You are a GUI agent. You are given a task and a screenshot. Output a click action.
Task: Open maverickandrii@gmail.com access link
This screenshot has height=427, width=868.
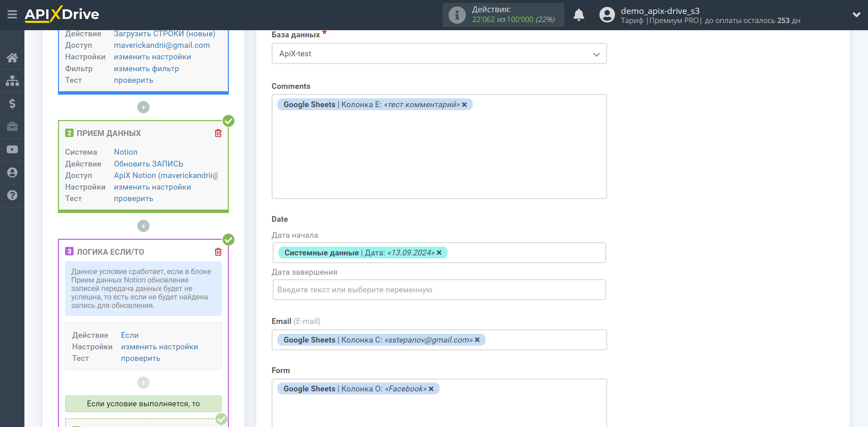162,45
